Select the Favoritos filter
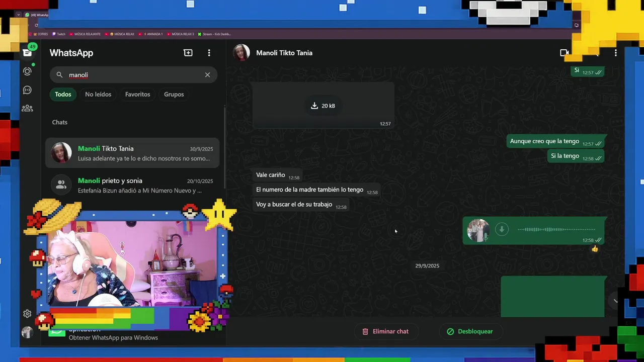The image size is (644, 362). (x=137, y=94)
